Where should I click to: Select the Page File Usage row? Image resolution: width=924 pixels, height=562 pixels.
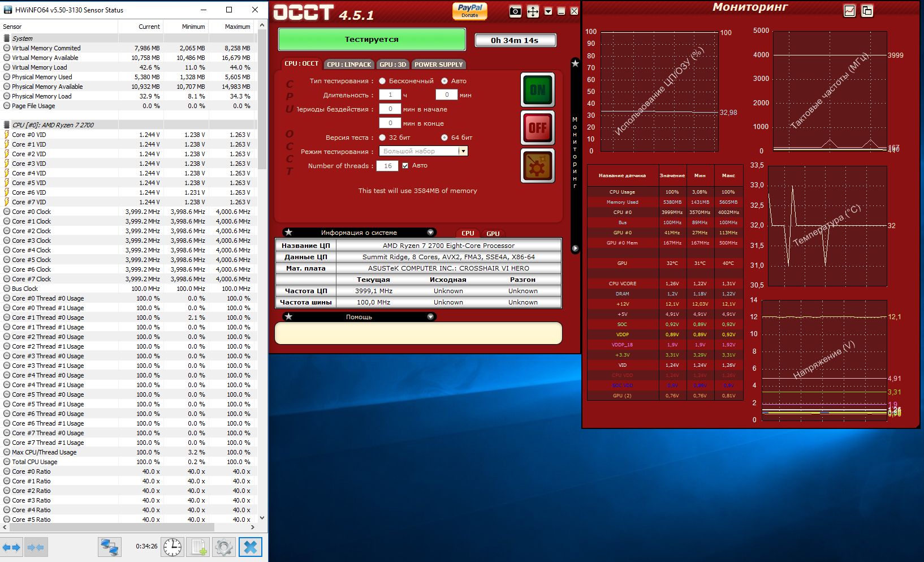coord(128,106)
